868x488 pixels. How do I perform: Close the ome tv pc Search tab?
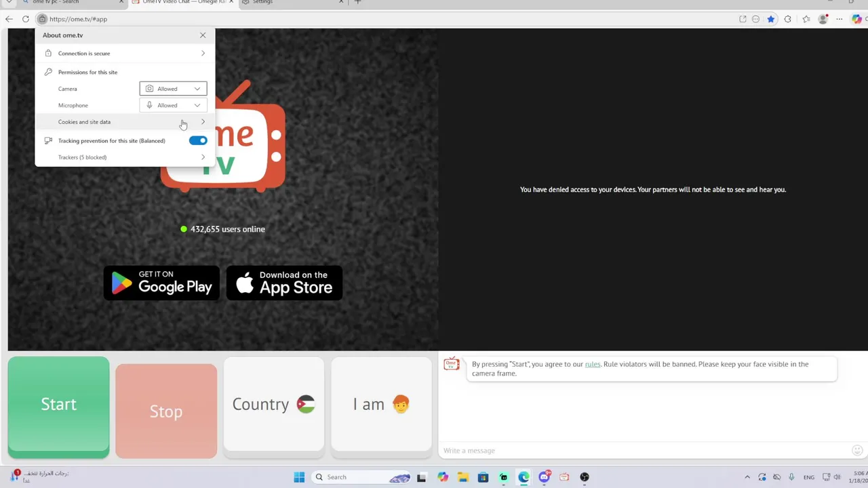[x=121, y=2]
